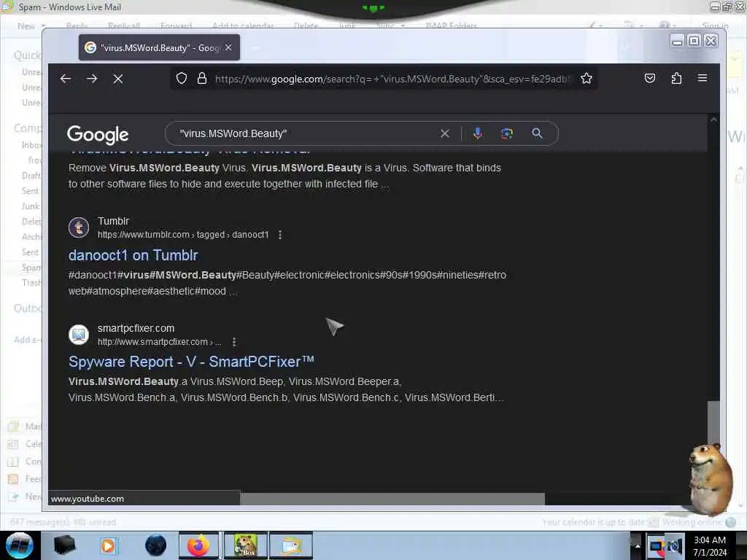Open the black box taskbar icon
Screen dimensions: 747x560
point(64,545)
